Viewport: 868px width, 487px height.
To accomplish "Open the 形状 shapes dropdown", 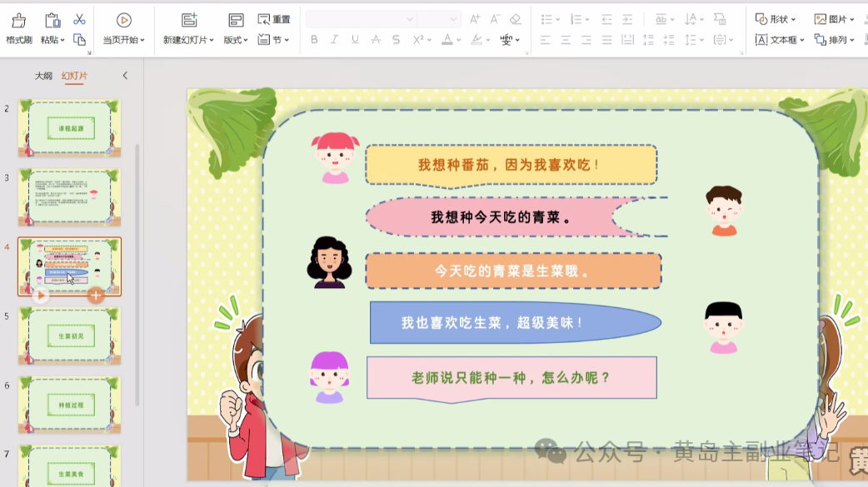I will [775, 17].
